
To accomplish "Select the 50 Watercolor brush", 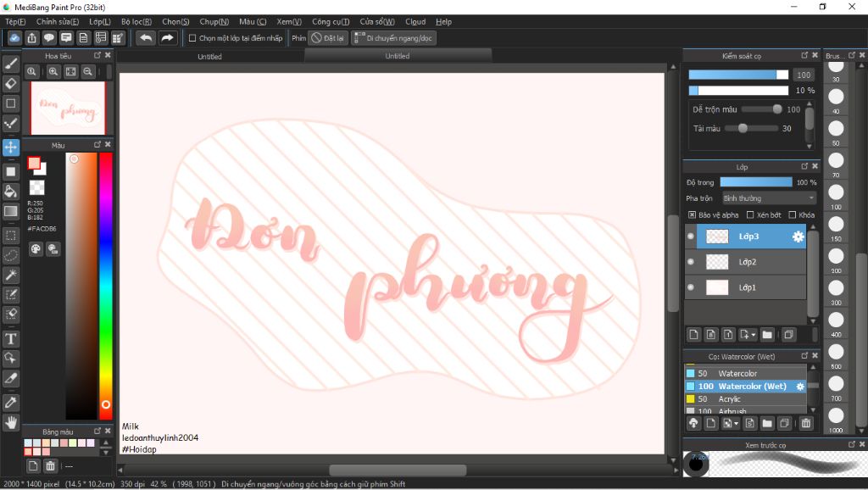I will (x=746, y=374).
